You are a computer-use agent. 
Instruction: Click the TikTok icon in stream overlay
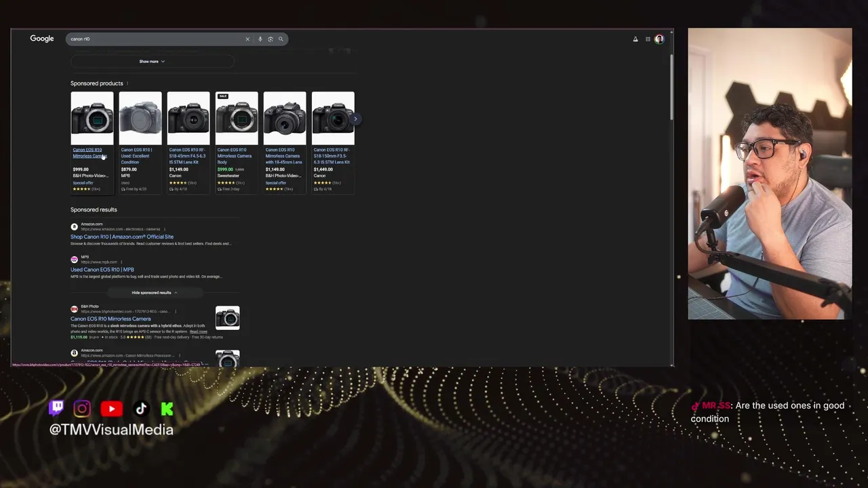click(x=141, y=408)
